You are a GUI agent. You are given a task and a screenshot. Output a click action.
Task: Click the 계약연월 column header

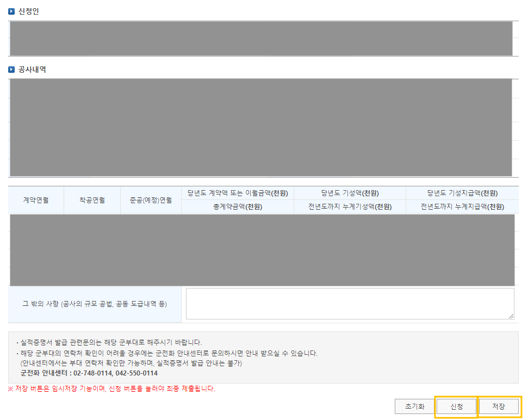(36, 200)
